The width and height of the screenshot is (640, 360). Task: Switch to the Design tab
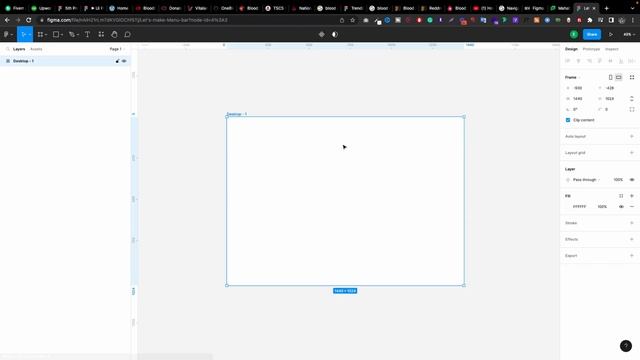coord(571,49)
